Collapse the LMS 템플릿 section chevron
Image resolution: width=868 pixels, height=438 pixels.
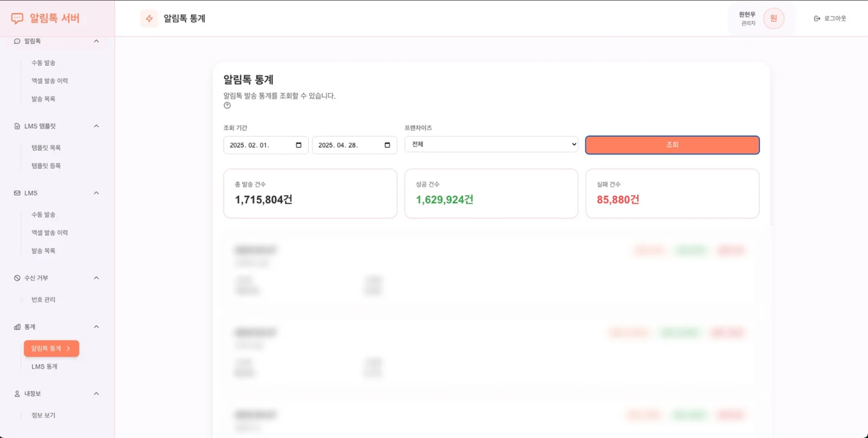pos(97,126)
